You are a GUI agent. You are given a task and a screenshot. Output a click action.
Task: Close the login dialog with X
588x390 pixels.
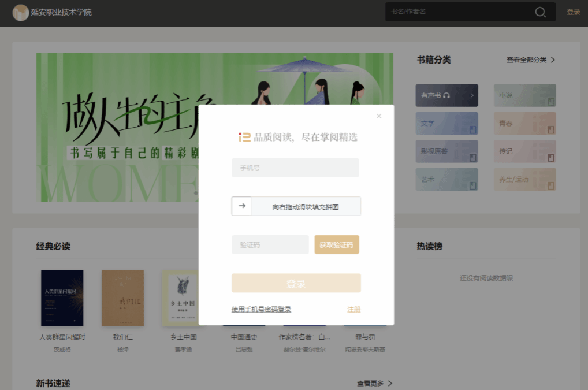(x=379, y=116)
